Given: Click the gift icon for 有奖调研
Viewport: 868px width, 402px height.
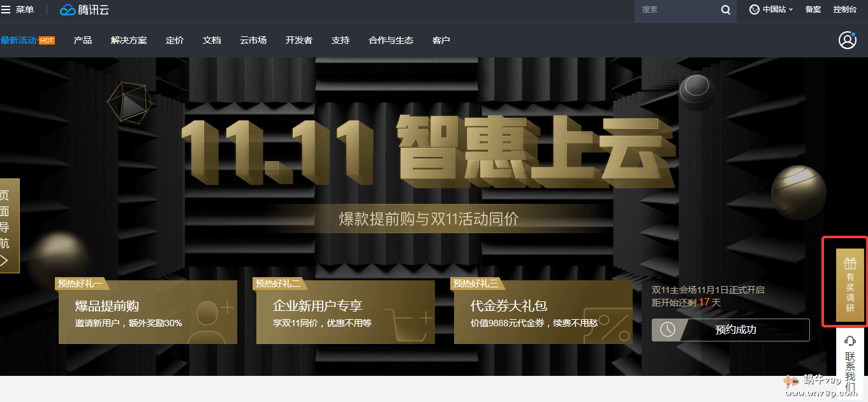Looking at the screenshot, I should tap(850, 263).
